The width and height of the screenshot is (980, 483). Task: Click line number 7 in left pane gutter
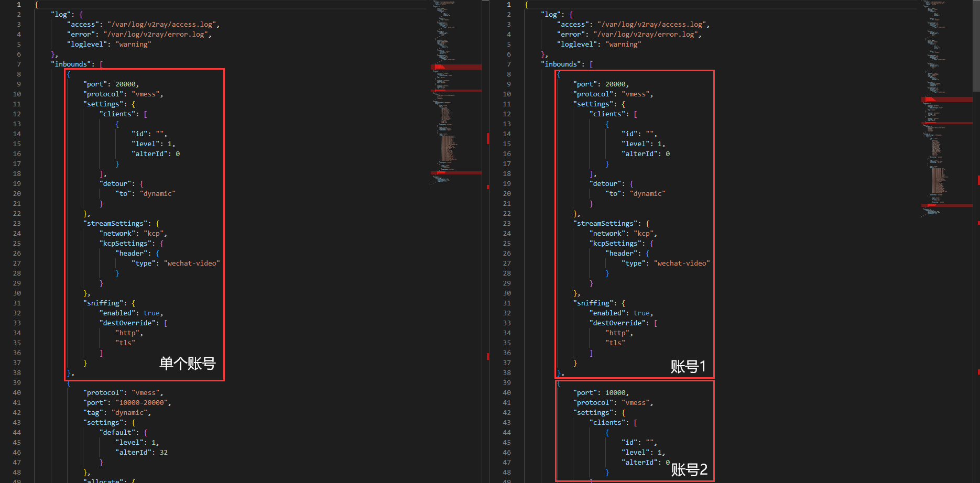[19, 64]
